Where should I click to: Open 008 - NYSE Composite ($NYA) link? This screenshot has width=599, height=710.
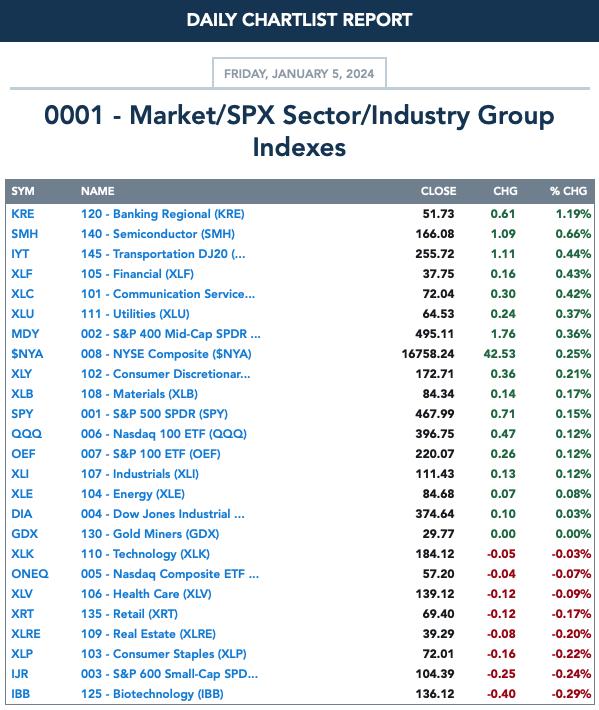click(166, 354)
